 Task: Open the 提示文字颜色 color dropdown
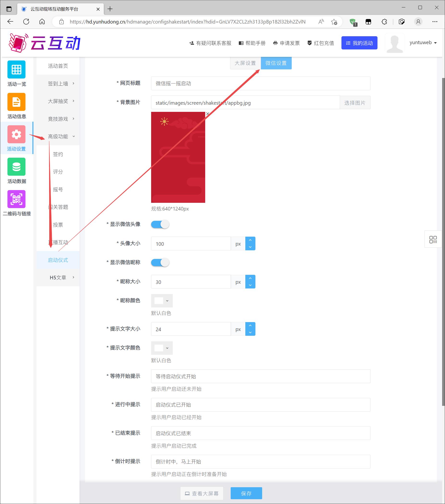[x=162, y=348]
